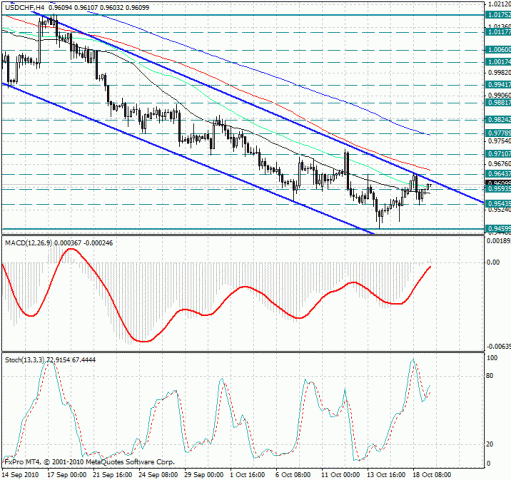Click the FxPro MT4 MetaQuotes copyright text
The width and height of the screenshot is (511, 480).
point(89,462)
